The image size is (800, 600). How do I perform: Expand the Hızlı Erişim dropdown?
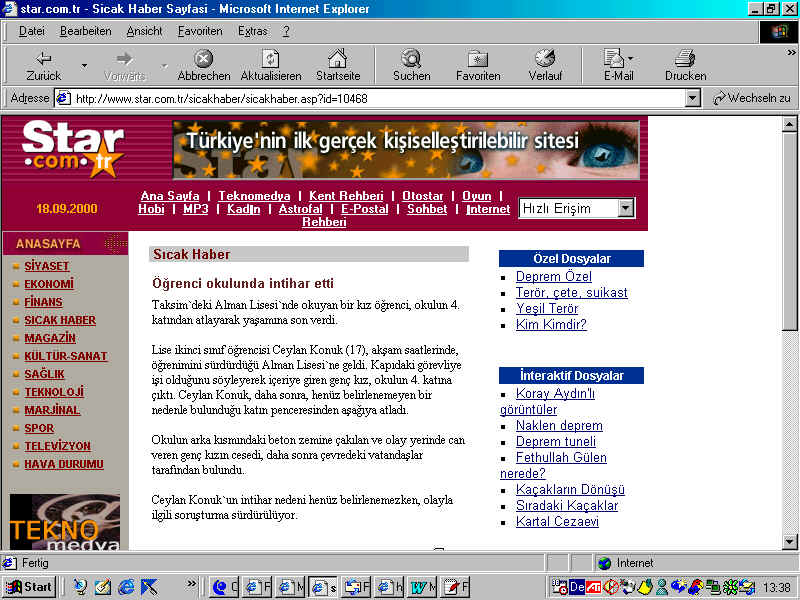(626, 208)
